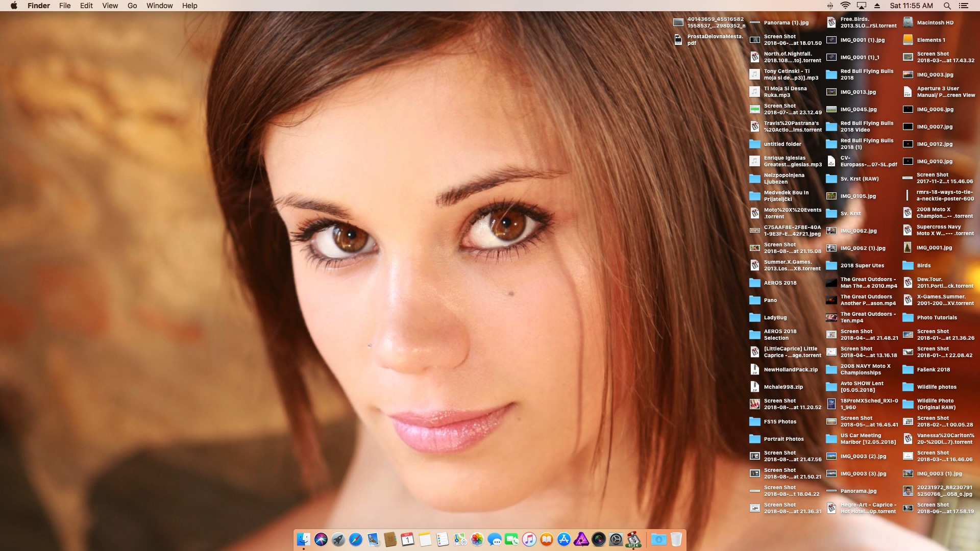Open System Preferences gear in Dock
Screen dimensions: 980x551
616,539
